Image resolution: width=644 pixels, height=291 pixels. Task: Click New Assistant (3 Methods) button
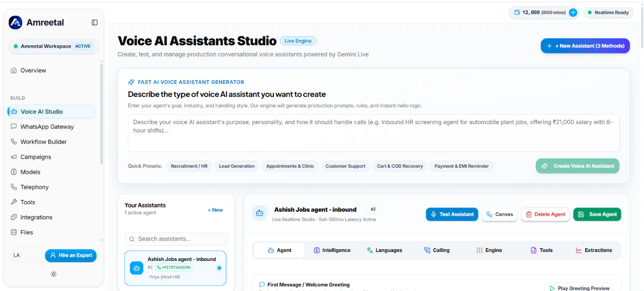(585, 46)
